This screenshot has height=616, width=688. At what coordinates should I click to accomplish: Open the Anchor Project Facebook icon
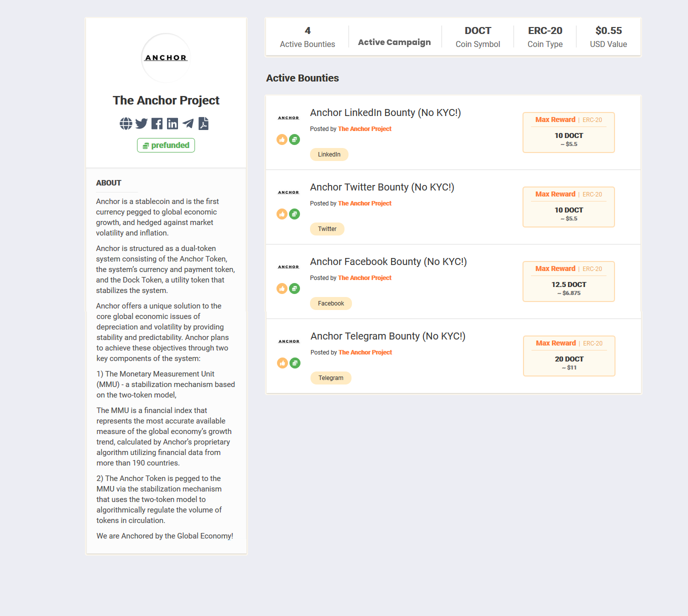point(157,123)
